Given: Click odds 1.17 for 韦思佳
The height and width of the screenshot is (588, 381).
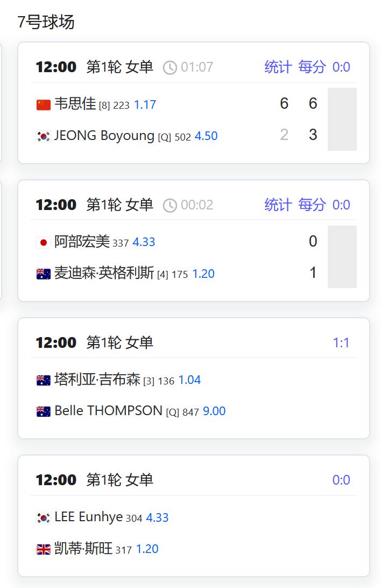Looking at the screenshot, I should click(x=145, y=106).
